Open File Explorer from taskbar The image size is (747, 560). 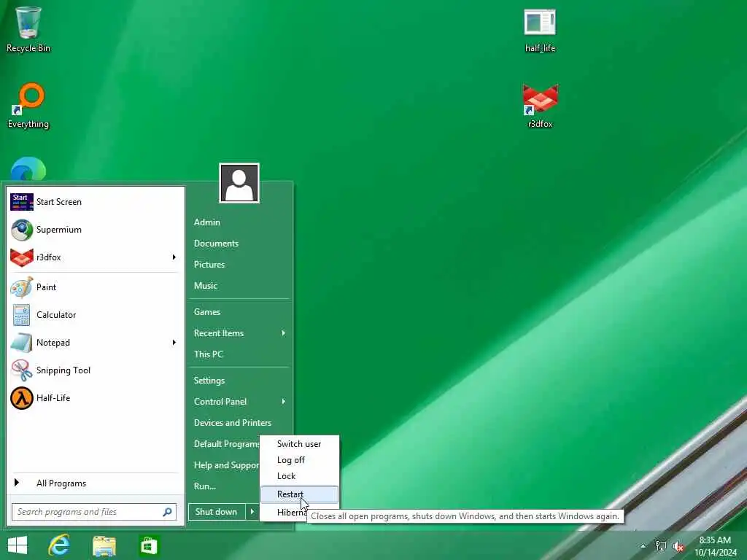[104, 546]
